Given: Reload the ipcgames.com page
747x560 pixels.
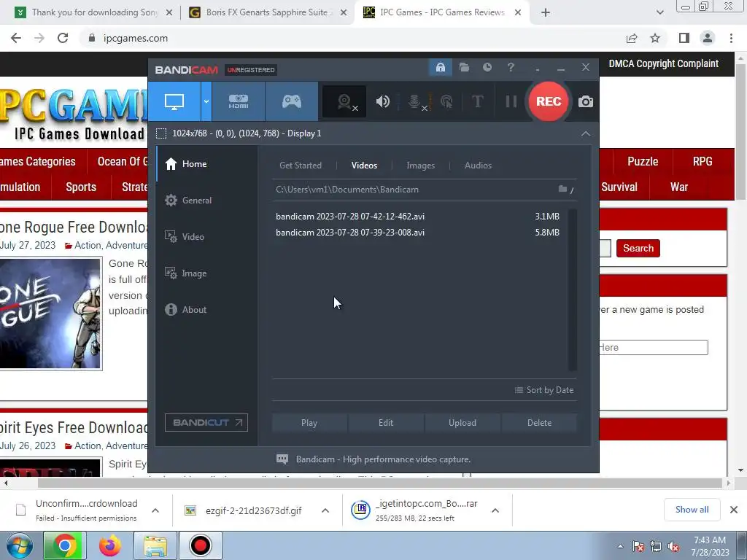Looking at the screenshot, I should (63, 38).
